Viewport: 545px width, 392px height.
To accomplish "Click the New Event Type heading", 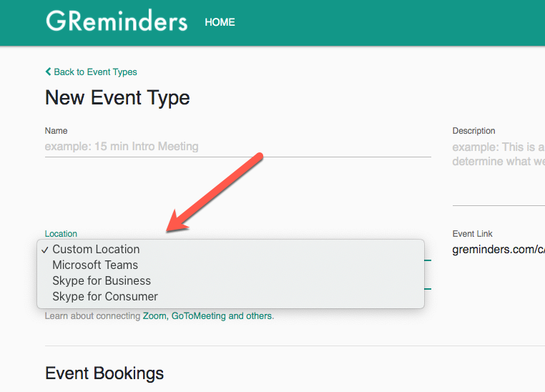I will point(117,98).
